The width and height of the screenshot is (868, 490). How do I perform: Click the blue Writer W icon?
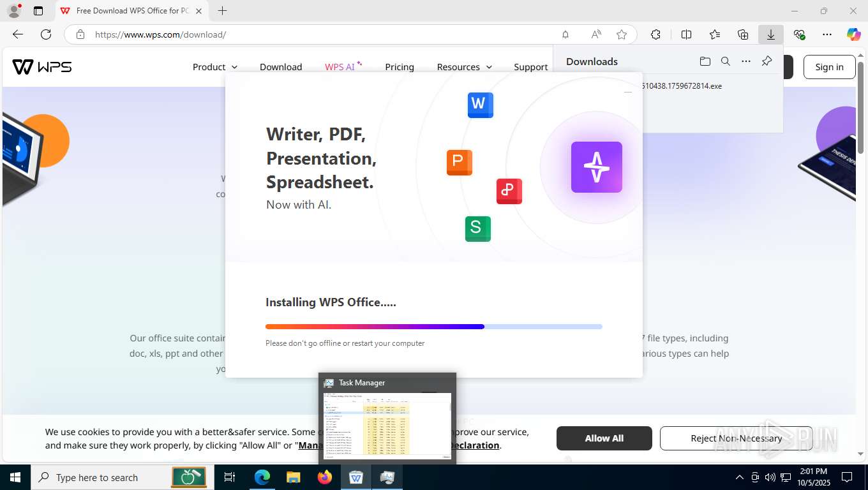[x=481, y=105]
